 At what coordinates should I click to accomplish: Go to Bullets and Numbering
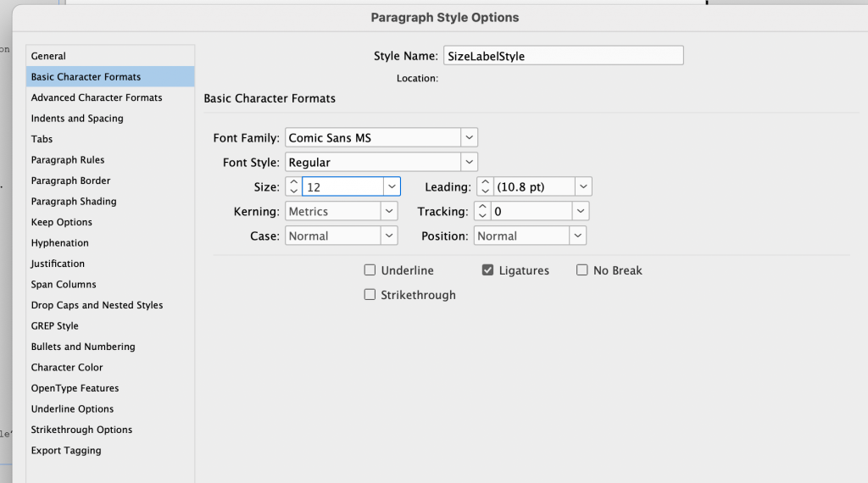coord(110,347)
